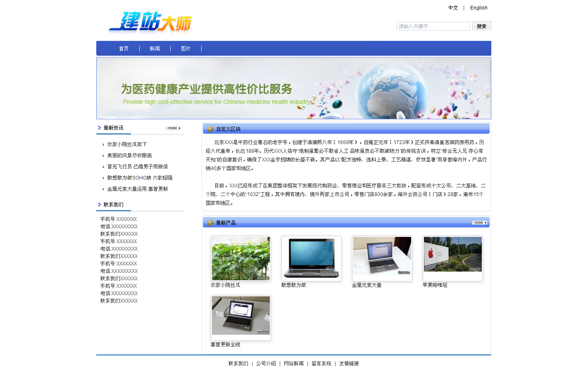Open 公司介绍 in the footer

pos(266,364)
